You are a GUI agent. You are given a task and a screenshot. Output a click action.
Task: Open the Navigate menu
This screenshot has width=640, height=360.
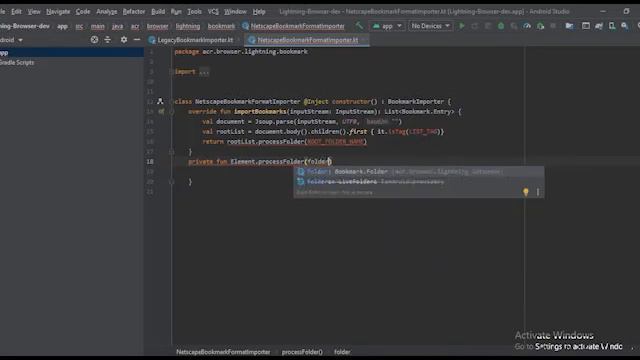pyautogui.click(x=58, y=11)
